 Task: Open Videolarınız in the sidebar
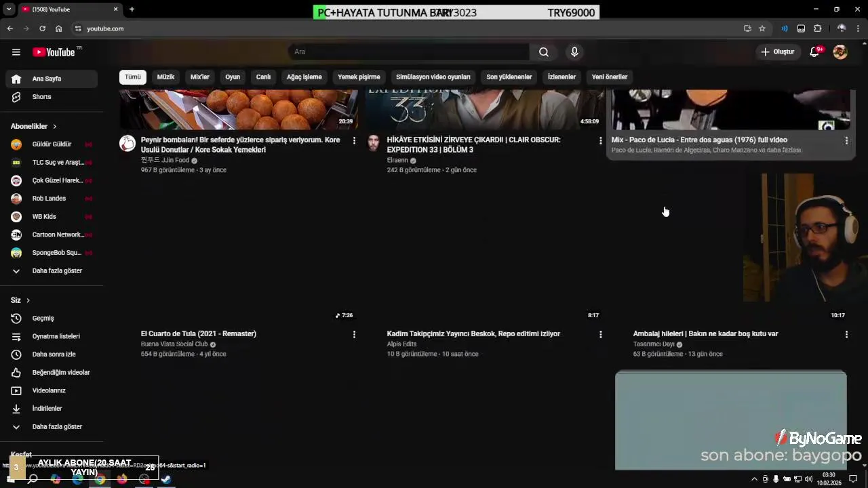[52, 390]
